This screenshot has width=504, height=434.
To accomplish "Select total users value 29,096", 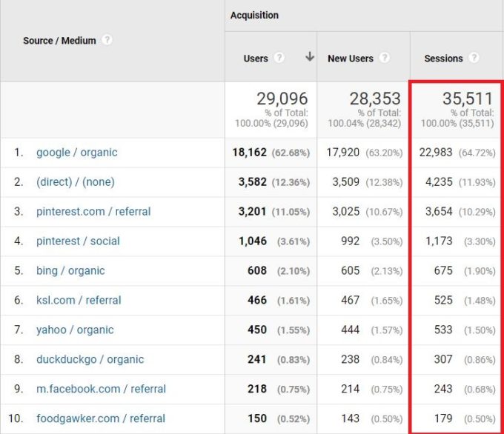I will pos(282,99).
